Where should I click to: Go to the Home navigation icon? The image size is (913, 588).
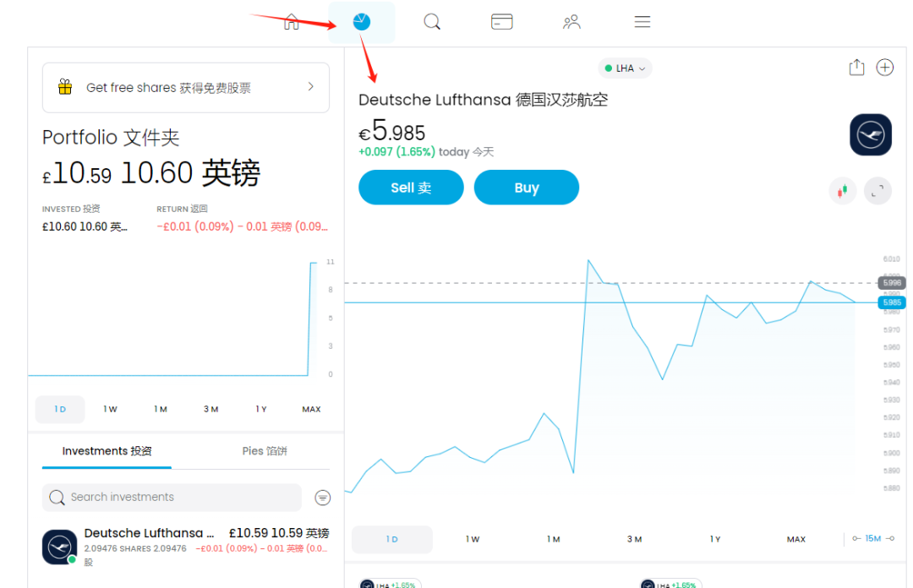click(291, 22)
